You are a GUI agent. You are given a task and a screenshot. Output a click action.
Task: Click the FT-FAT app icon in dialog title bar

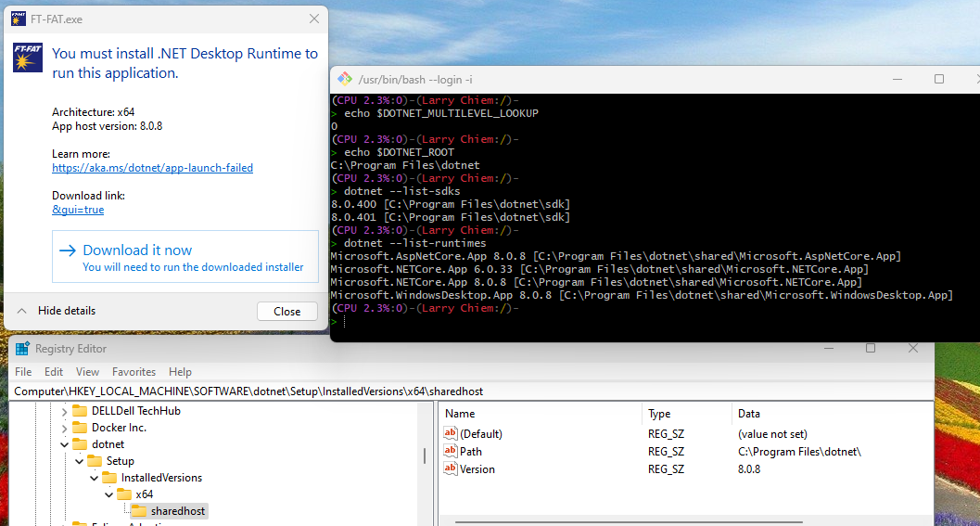(x=19, y=19)
